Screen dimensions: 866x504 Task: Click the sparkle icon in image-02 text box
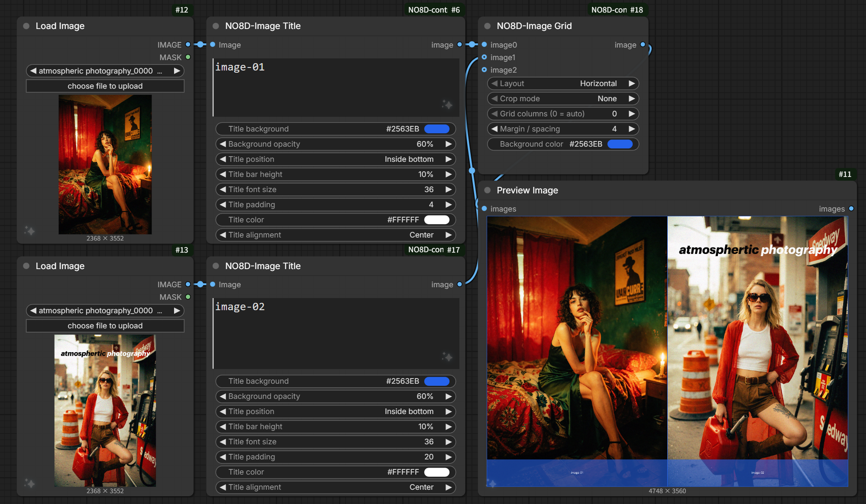pyautogui.click(x=447, y=357)
